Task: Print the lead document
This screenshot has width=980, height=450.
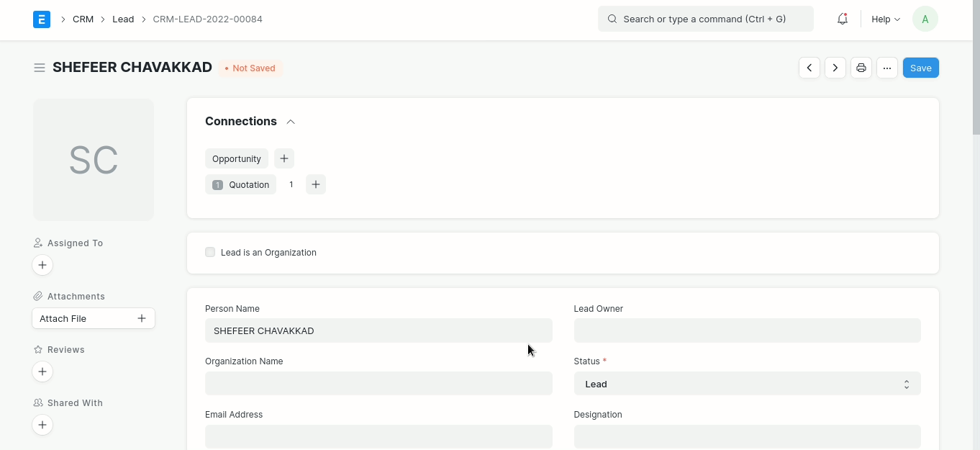Action: (x=861, y=68)
